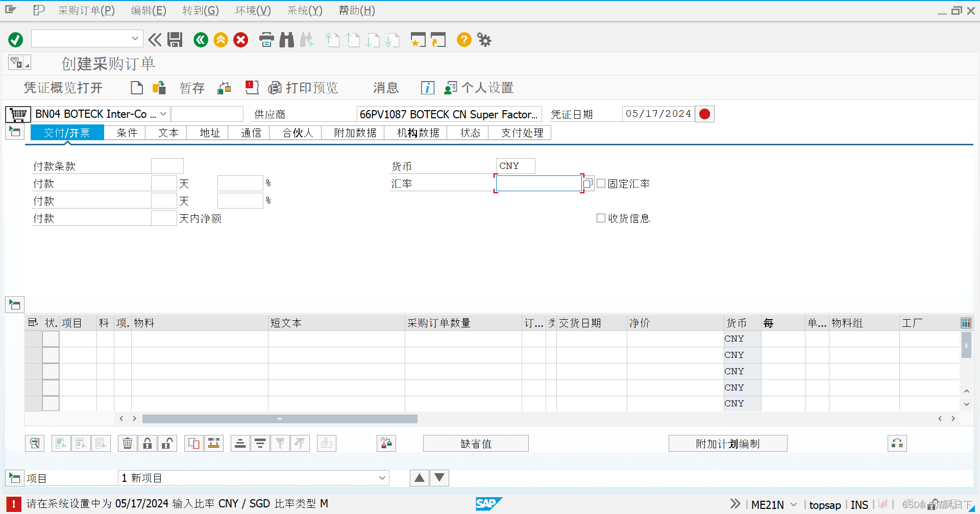Click the Print icon in the standard toolbar
The image size is (980, 514).
pyautogui.click(x=266, y=40)
